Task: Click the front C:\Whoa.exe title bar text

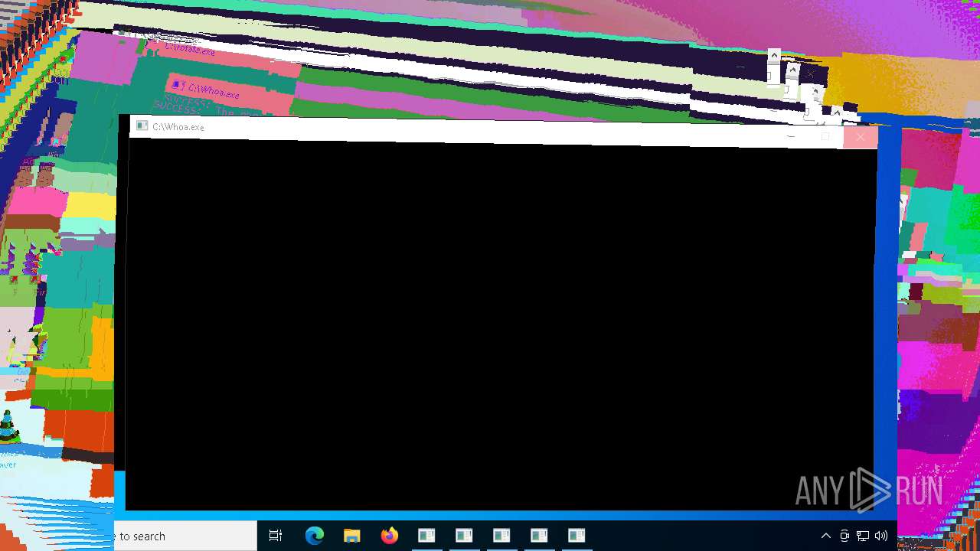Action: coord(178,127)
